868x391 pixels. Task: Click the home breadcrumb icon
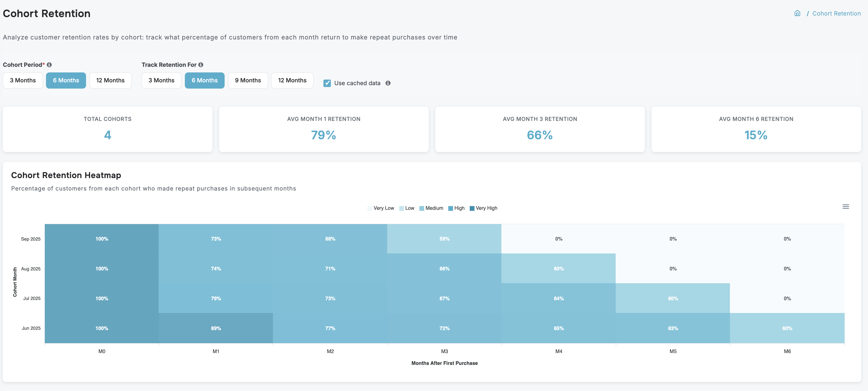coord(797,13)
